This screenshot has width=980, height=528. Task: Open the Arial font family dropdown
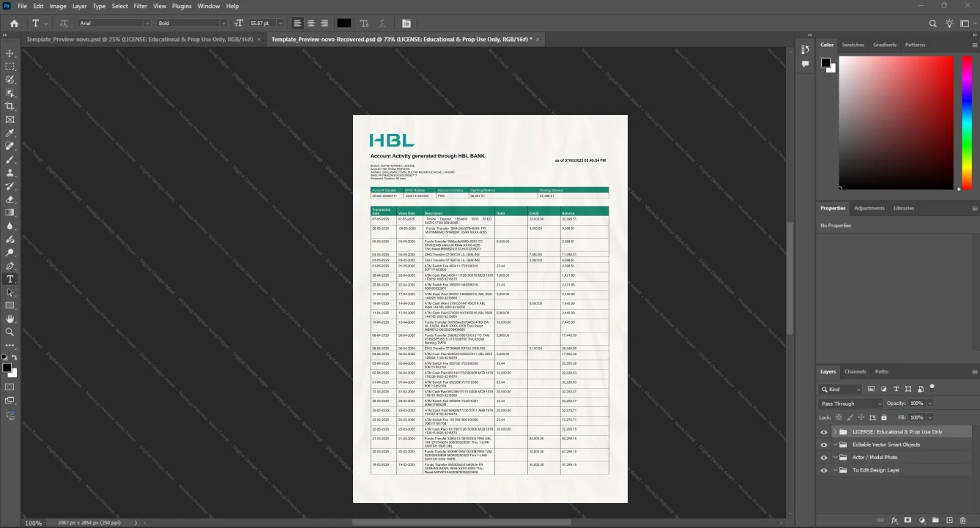115,23
